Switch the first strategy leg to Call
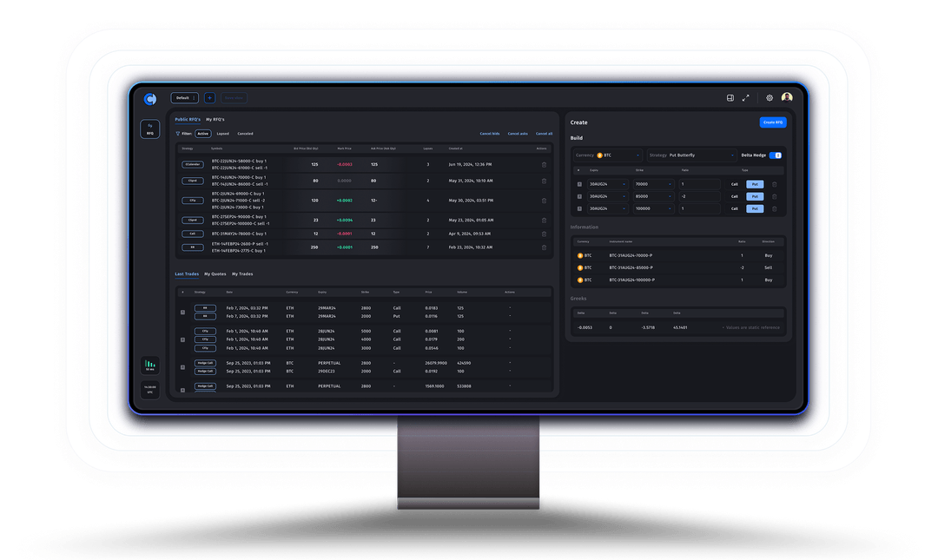 pos(735,184)
